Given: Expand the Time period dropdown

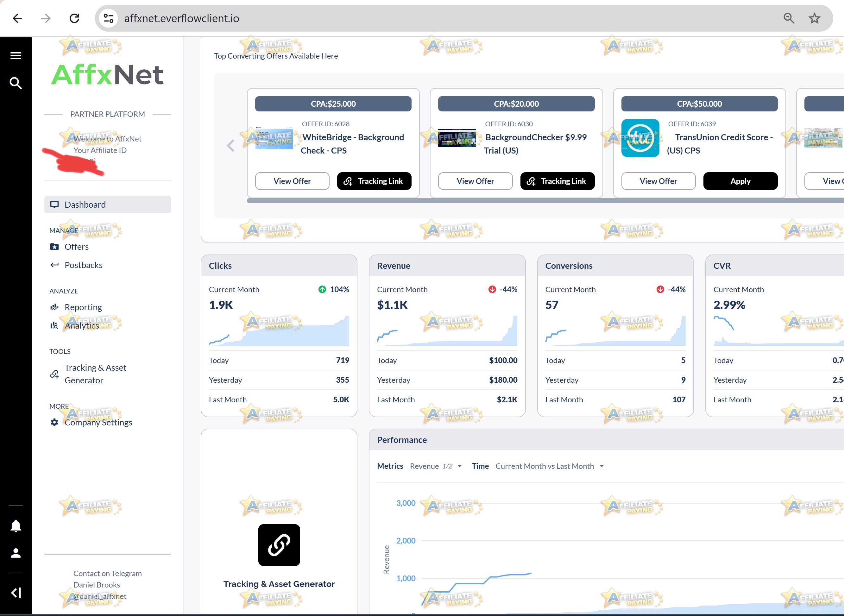Looking at the screenshot, I should pos(550,466).
